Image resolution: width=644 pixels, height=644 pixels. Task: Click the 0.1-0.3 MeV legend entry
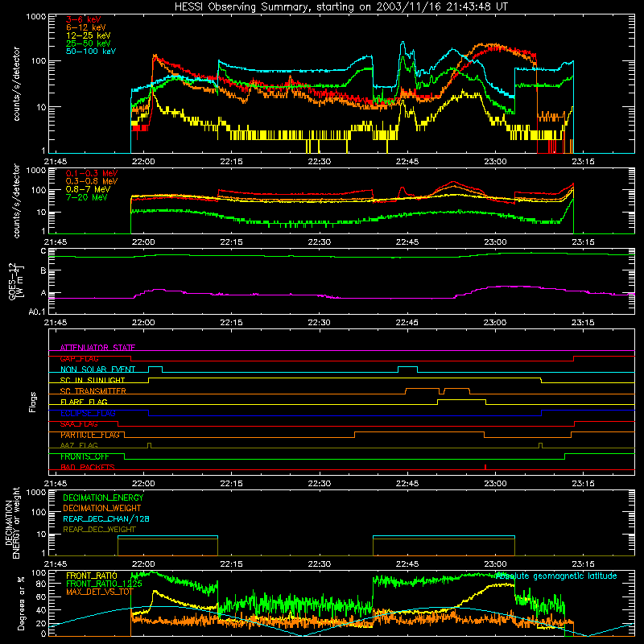[92, 173]
